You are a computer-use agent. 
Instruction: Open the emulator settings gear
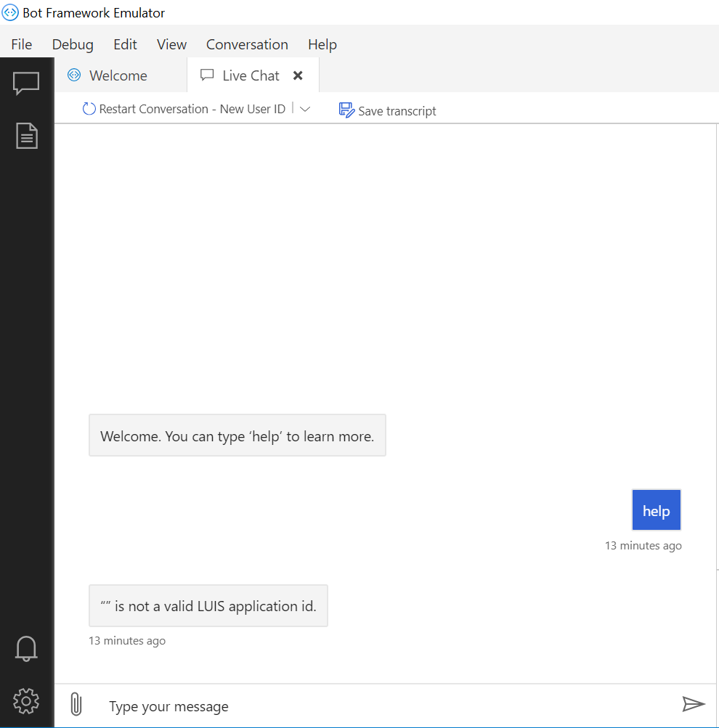coord(26,701)
